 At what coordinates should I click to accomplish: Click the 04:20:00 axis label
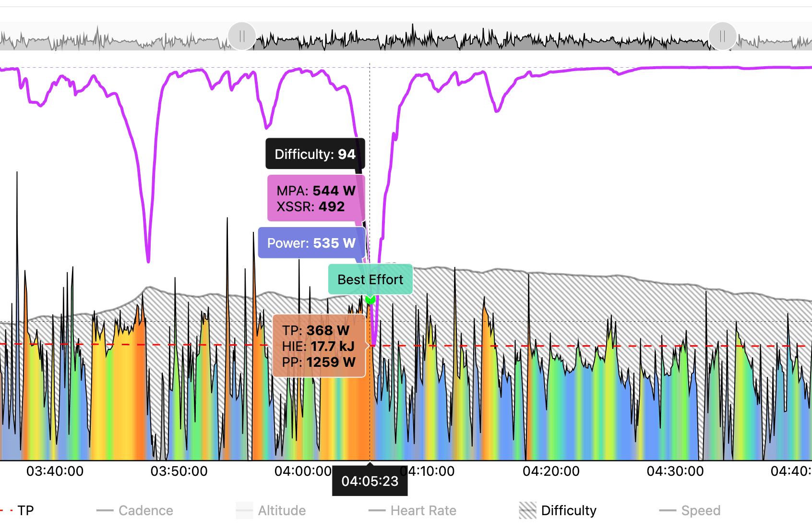coord(551,471)
